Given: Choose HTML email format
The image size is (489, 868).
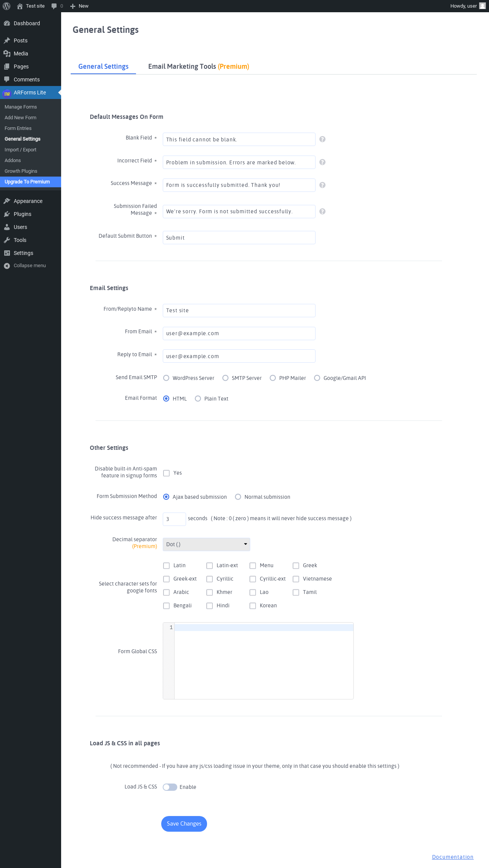Looking at the screenshot, I should point(166,399).
